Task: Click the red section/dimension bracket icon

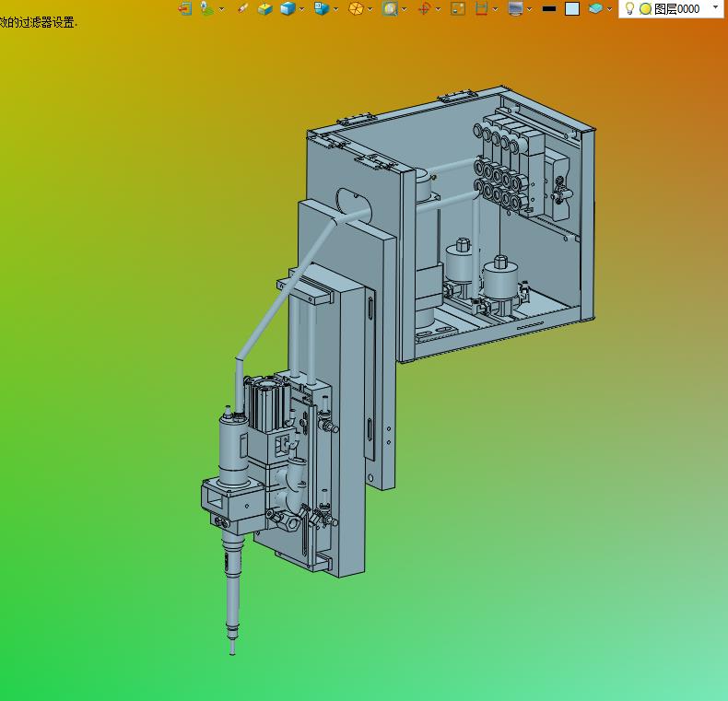Action: coord(481,9)
